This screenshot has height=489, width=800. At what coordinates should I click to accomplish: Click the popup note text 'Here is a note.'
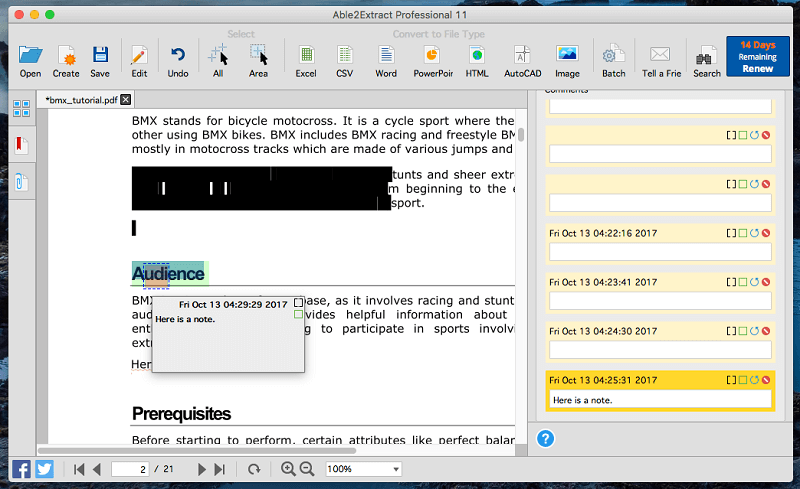(185, 319)
